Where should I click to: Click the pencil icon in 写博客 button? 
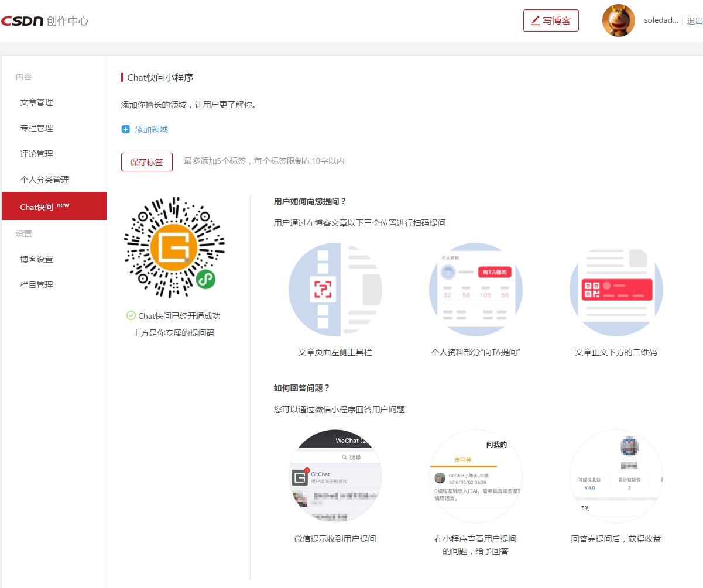tap(535, 20)
